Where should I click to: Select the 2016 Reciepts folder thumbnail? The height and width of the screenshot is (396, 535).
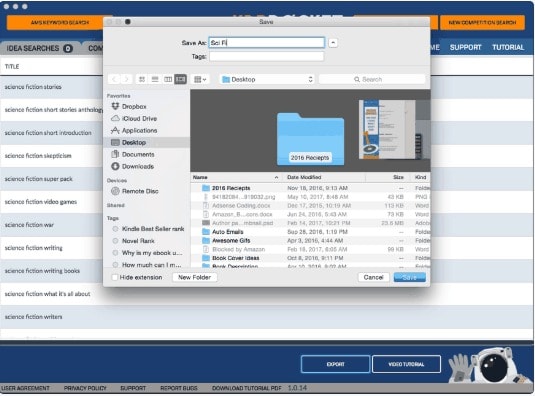click(310, 139)
